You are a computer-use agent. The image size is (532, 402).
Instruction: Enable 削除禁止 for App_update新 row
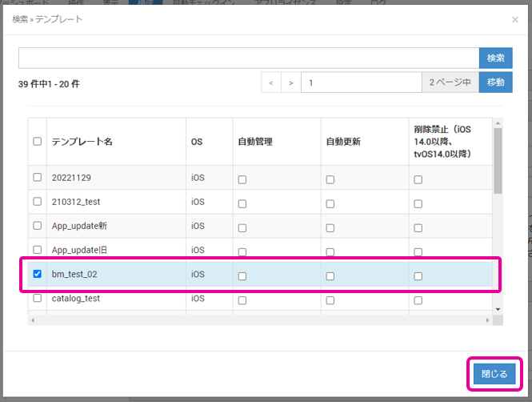[x=418, y=228]
